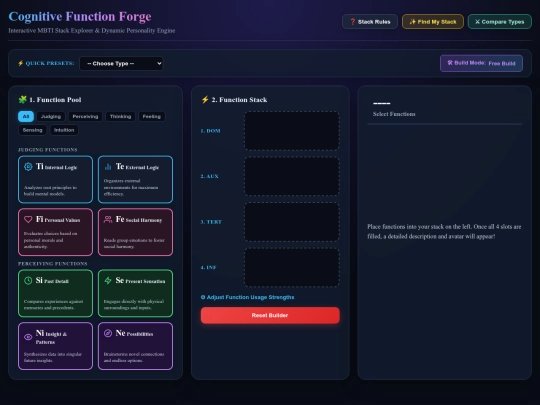
Task: Click the puzzle icon beside Function Pool
Action: pos(22,100)
